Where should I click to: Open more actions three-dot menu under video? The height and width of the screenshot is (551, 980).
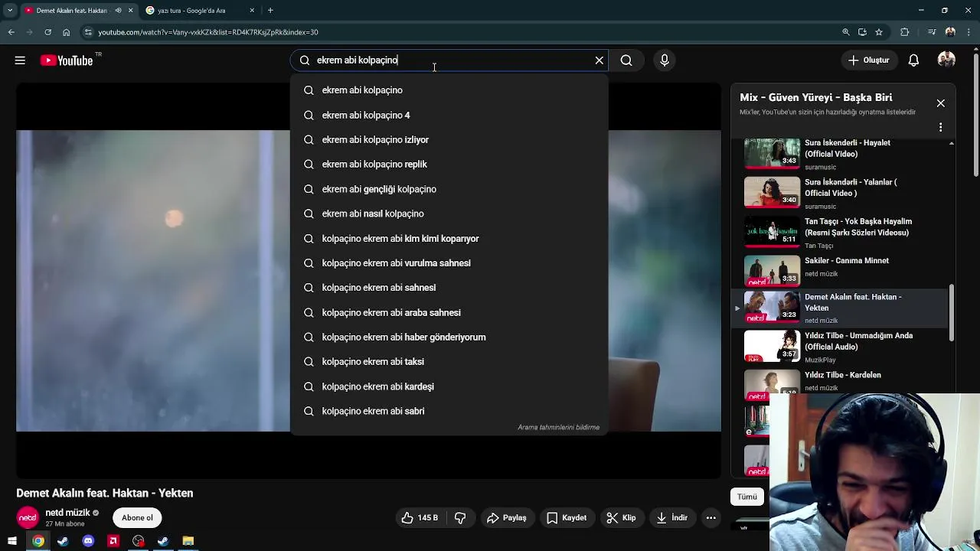click(x=710, y=518)
